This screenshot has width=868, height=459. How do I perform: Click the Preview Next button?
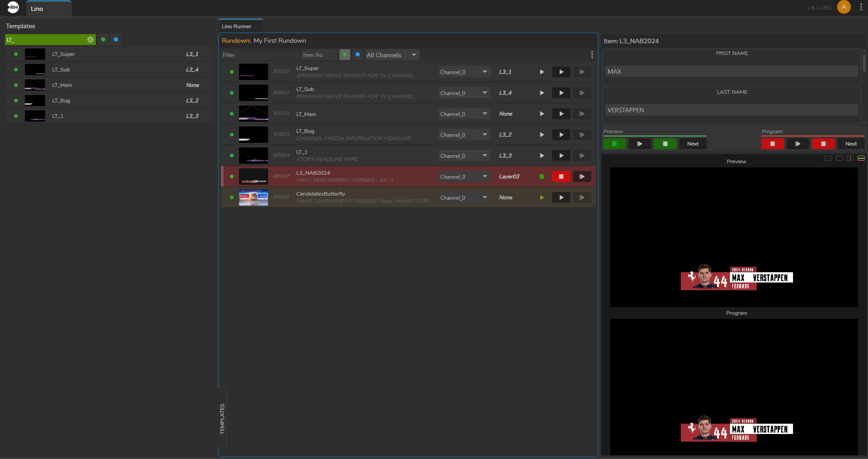click(693, 144)
